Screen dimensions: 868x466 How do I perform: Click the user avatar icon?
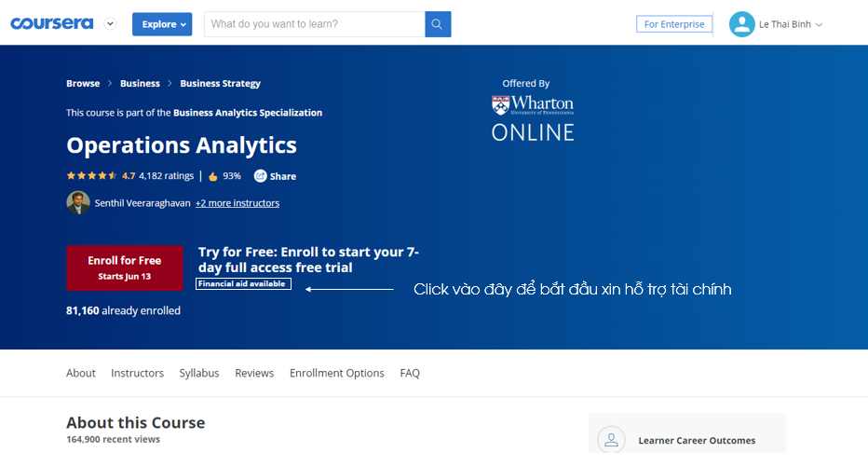coord(741,24)
